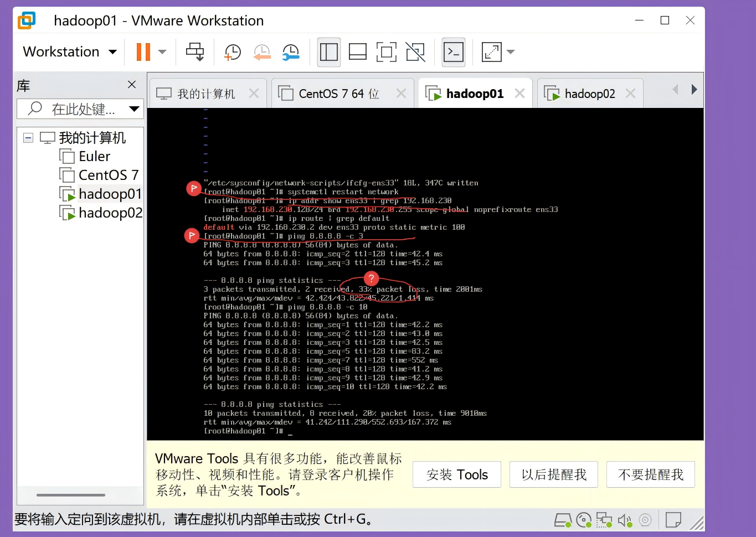Click the 'ip route | grep default' command
The height and width of the screenshot is (537, 756).
point(296,218)
